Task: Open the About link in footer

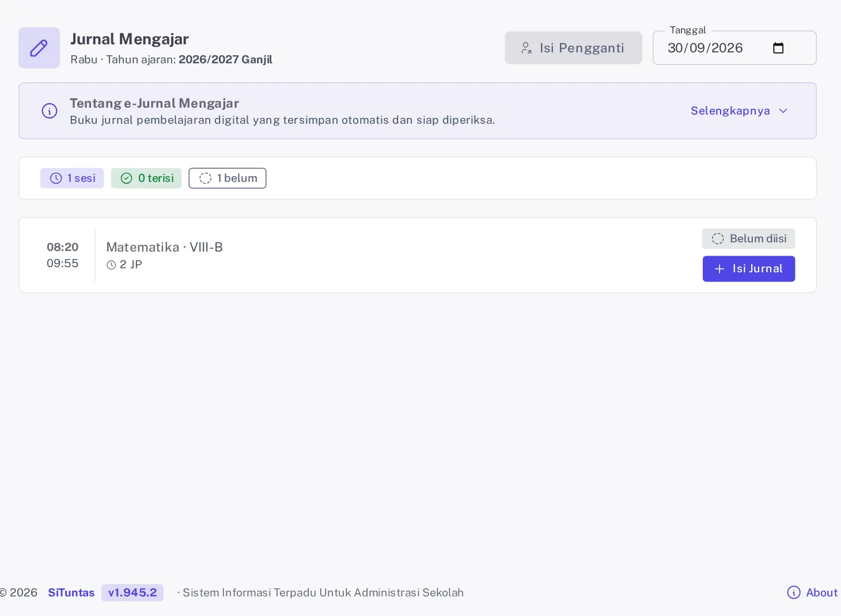Action: point(821,592)
